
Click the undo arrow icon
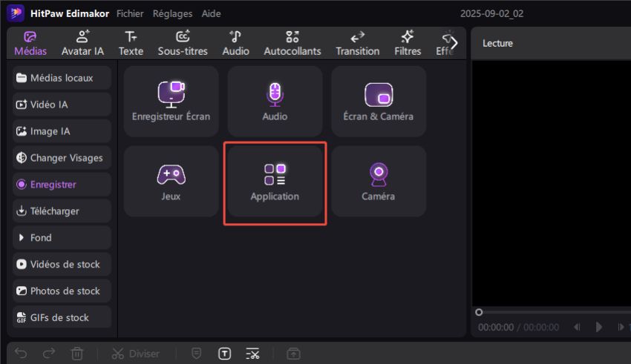pyautogui.click(x=21, y=354)
